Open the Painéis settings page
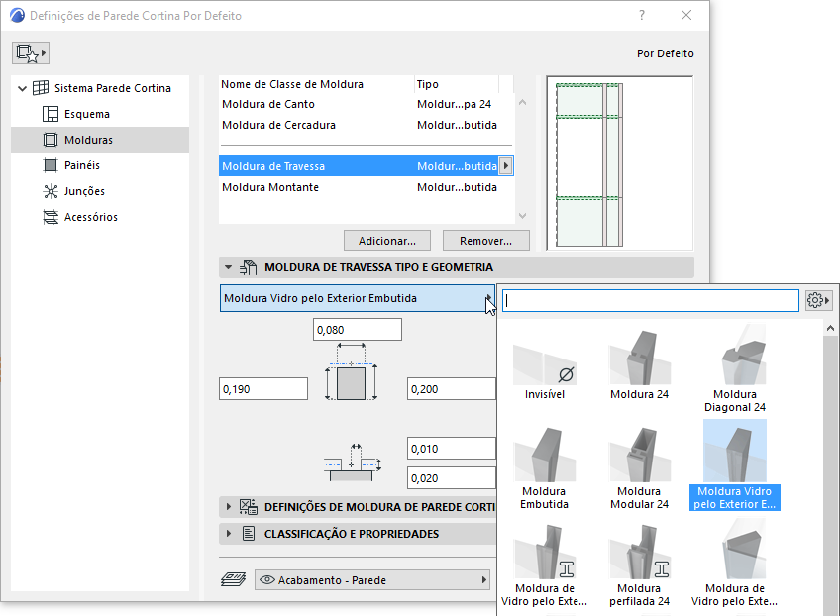Image resolution: width=840 pixels, height=616 pixels. (x=81, y=165)
